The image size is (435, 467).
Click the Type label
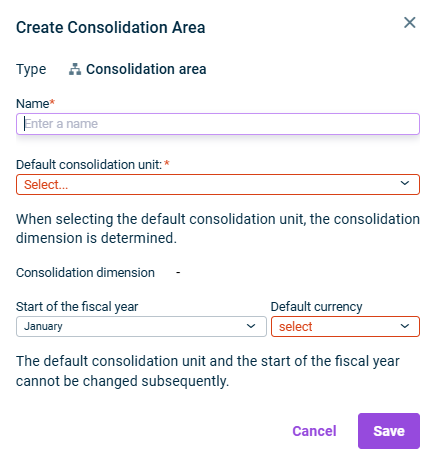pyautogui.click(x=31, y=70)
